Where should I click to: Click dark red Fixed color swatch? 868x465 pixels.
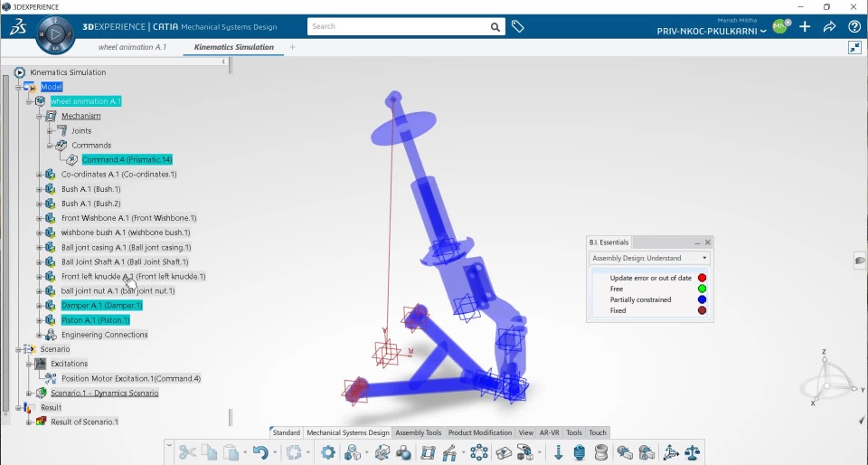click(702, 310)
